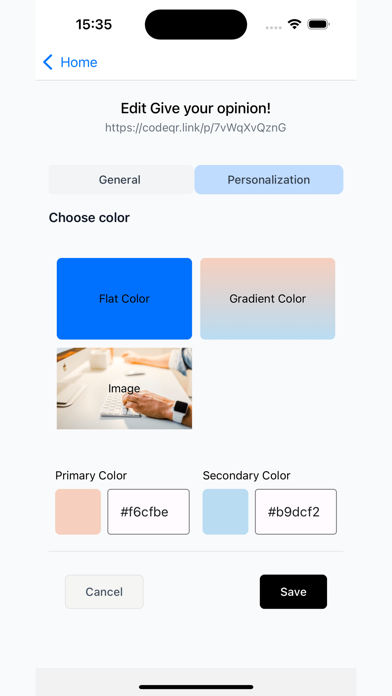The image size is (392, 696).
Task: Tap the back chevron icon
Action: tap(48, 62)
